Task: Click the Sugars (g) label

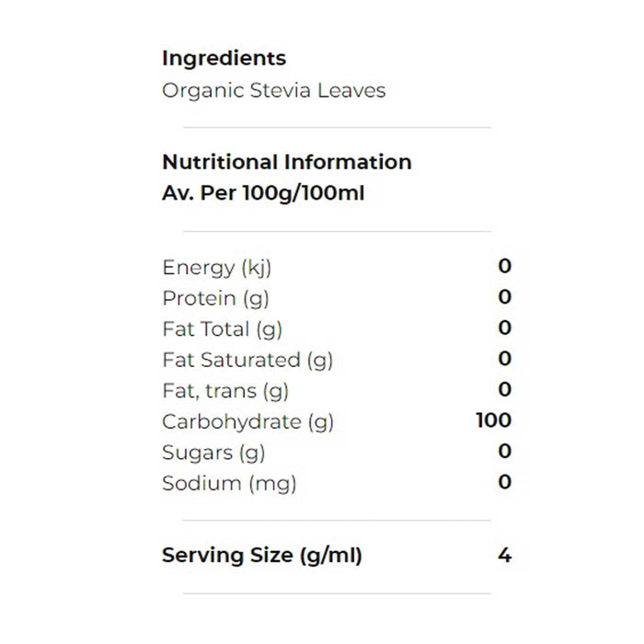Action: [x=213, y=452]
